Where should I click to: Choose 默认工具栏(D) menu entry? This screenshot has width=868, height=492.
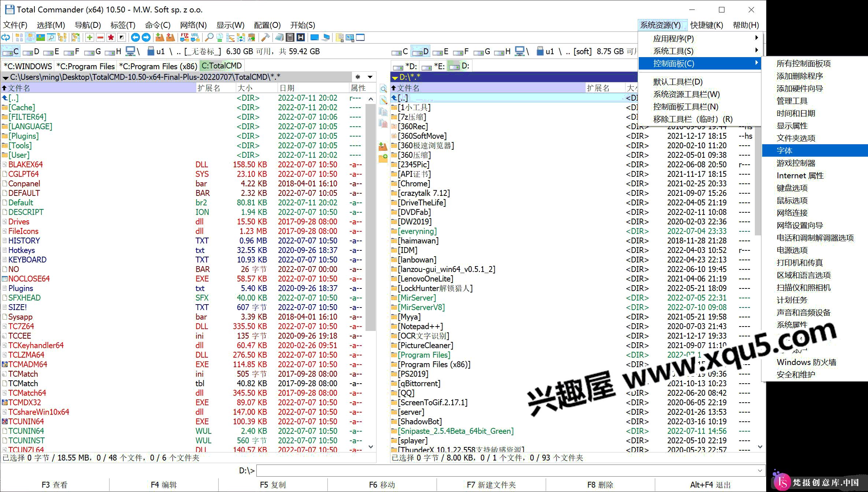(700, 82)
